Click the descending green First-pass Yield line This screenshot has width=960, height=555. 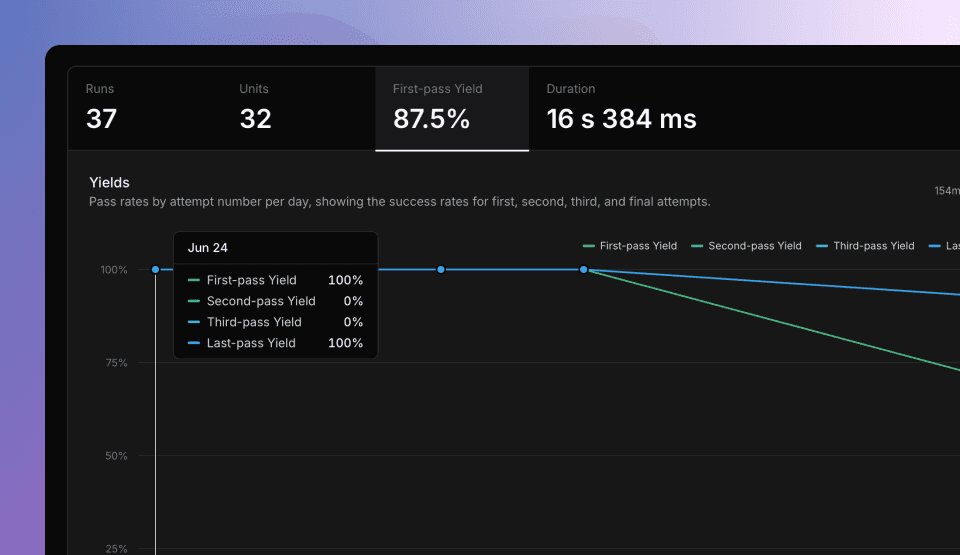[x=780, y=321]
